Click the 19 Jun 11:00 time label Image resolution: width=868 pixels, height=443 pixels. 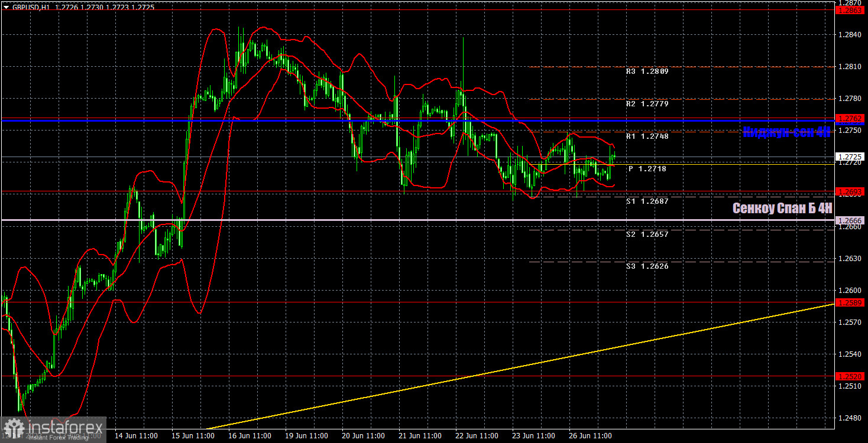306,436
